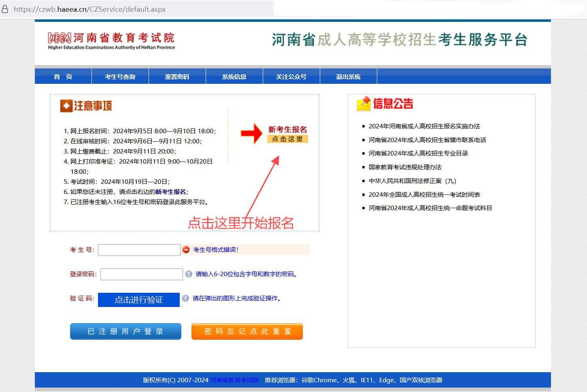The width and height of the screenshot is (587, 392).
Task: Open 系统信息 in the navigation bar
Action: pyautogui.click(x=234, y=77)
